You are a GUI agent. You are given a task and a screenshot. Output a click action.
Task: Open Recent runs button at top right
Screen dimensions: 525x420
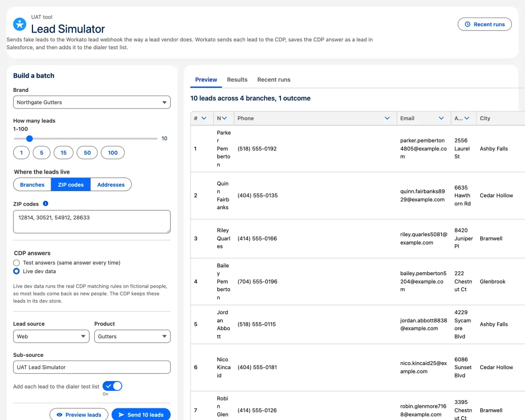point(485,24)
